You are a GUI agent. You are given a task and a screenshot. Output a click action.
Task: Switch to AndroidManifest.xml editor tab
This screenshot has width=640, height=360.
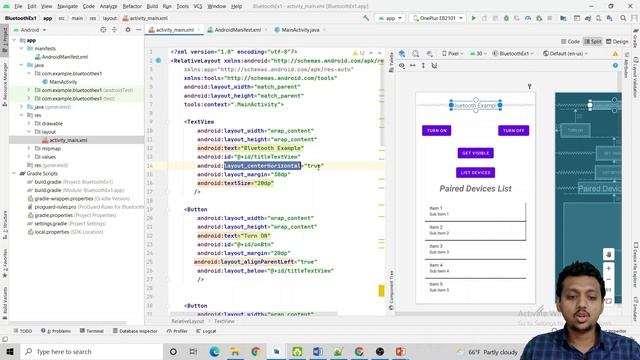(237, 30)
